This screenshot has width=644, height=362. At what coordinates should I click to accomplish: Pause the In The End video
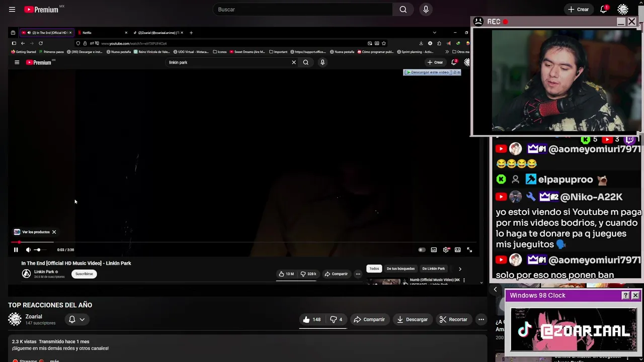pos(16,250)
